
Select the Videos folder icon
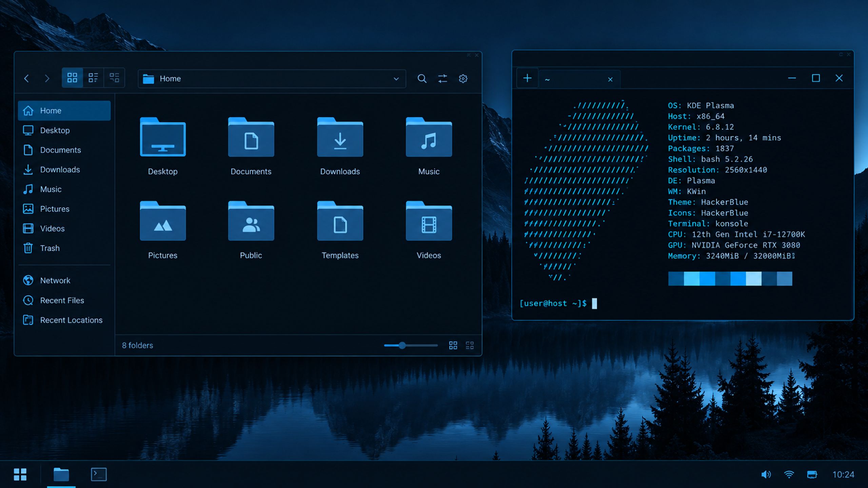pos(429,221)
